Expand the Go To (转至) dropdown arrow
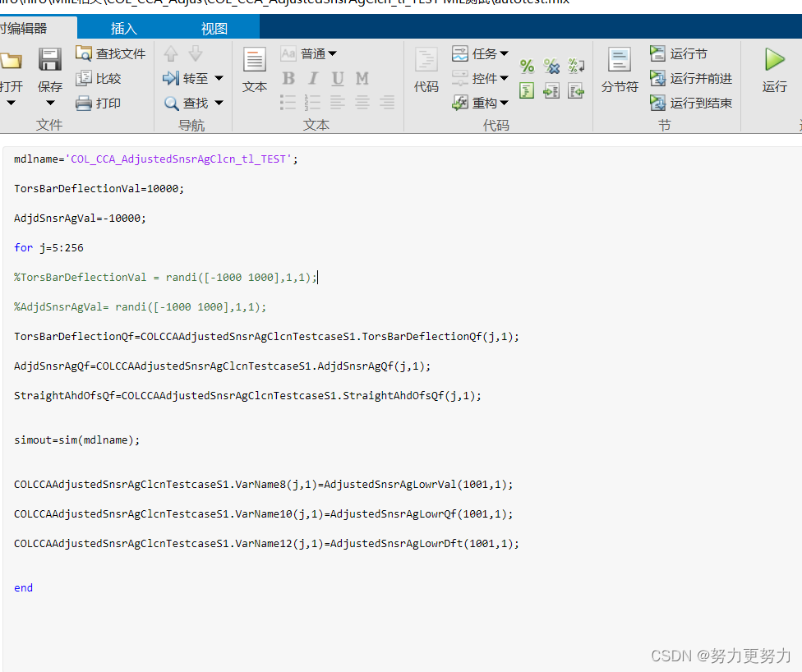802x672 pixels. tap(219, 78)
